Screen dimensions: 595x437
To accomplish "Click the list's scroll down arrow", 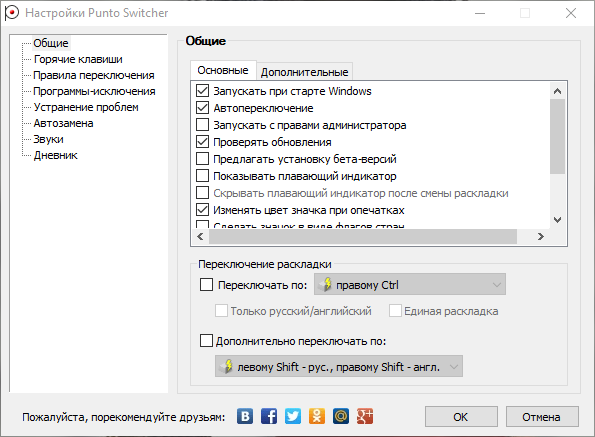I will coord(557,220).
